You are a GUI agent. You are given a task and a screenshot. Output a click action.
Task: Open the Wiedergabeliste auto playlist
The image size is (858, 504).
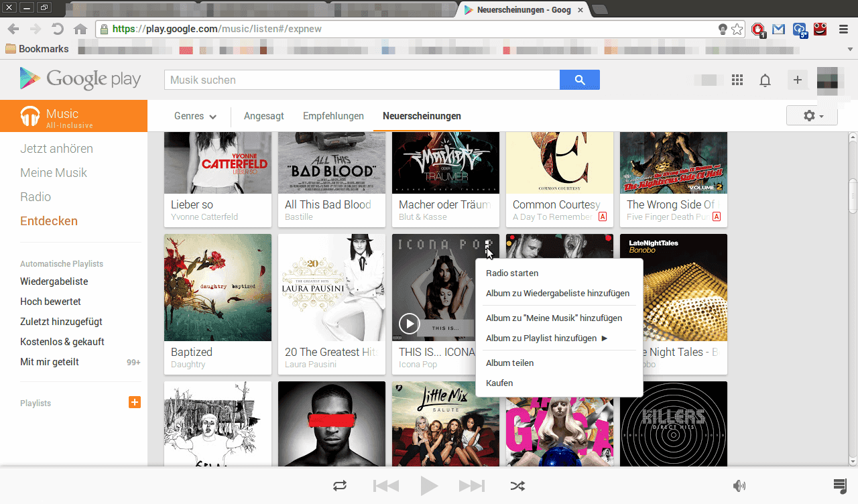pos(54,281)
